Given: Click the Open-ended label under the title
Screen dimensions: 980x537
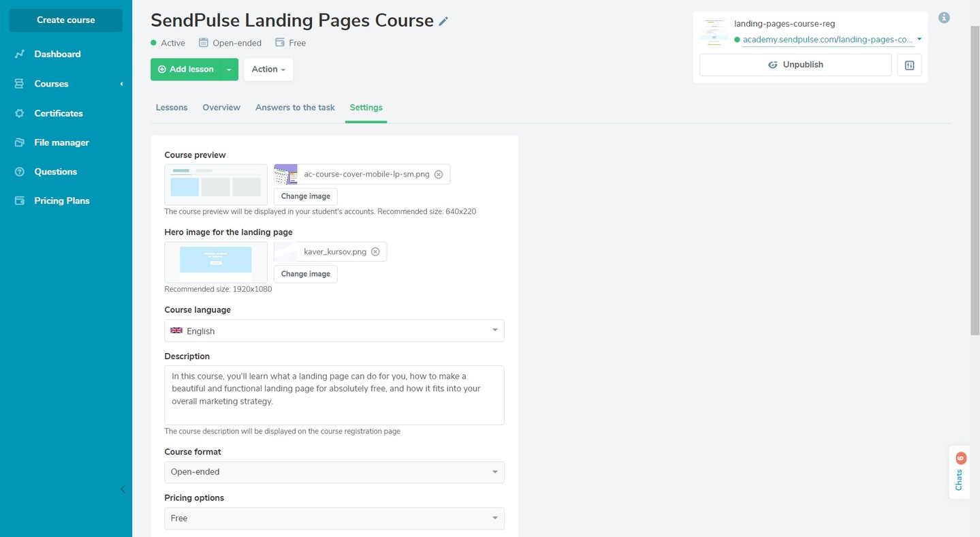Looking at the screenshot, I should (237, 43).
